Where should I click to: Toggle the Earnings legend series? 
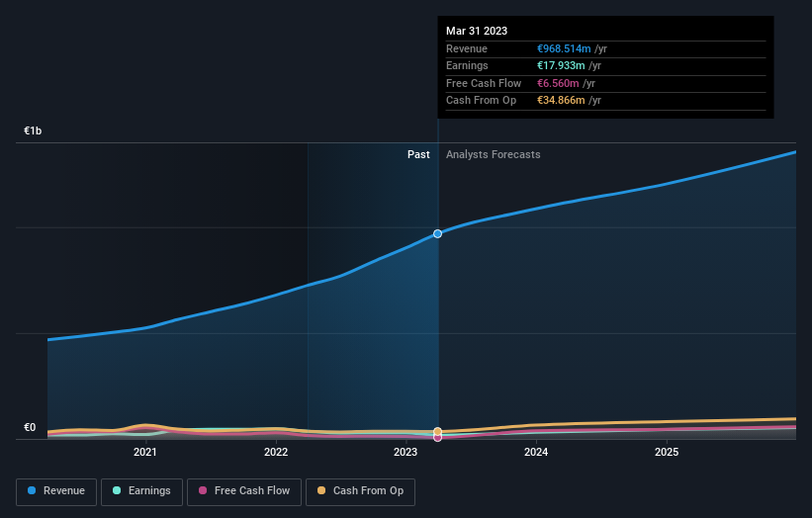pyautogui.click(x=141, y=491)
